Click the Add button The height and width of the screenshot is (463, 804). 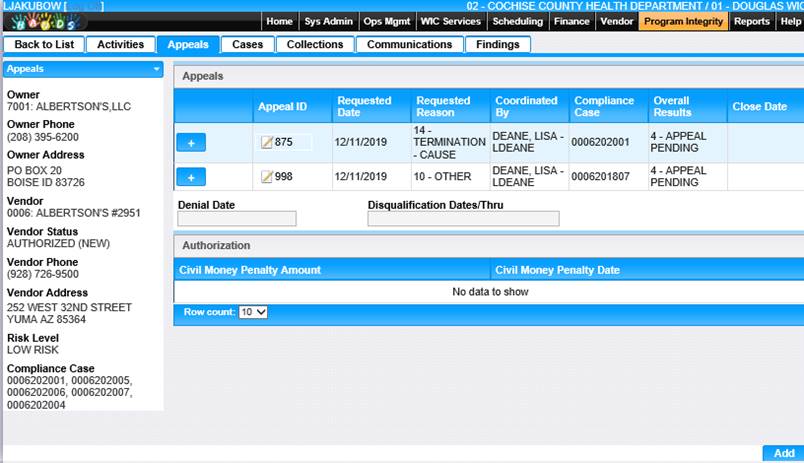(x=783, y=453)
